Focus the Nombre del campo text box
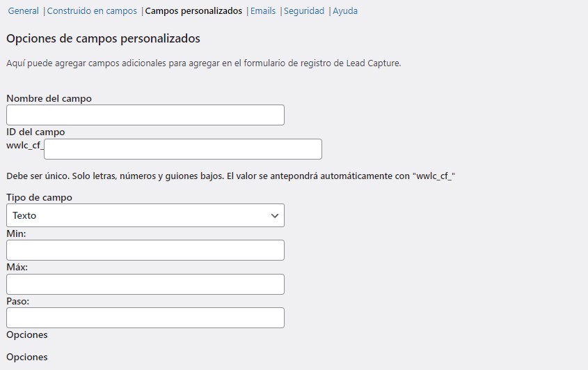This screenshot has height=370, width=588. tap(145, 115)
